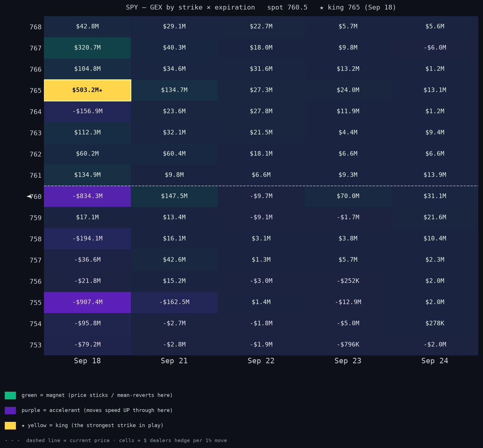Click the spot arrow marker beside 760
This screenshot has height=448, width=483.
click(x=29, y=196)
